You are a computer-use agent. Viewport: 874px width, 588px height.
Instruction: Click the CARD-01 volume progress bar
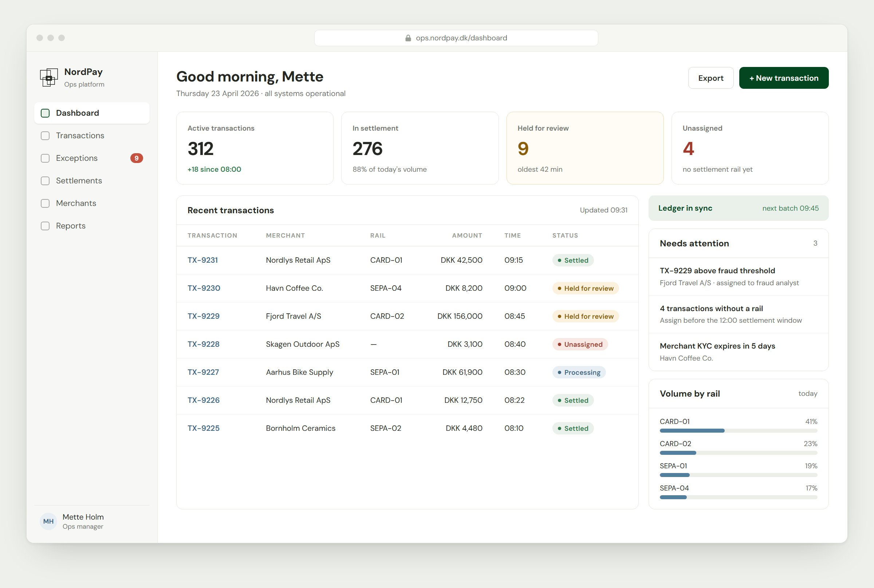[x=738, y=430]
